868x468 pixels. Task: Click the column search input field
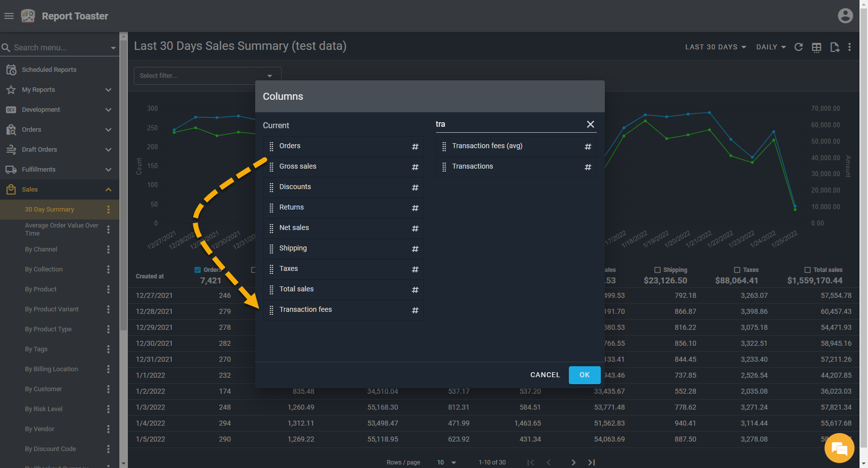click(x=507, y=124)
